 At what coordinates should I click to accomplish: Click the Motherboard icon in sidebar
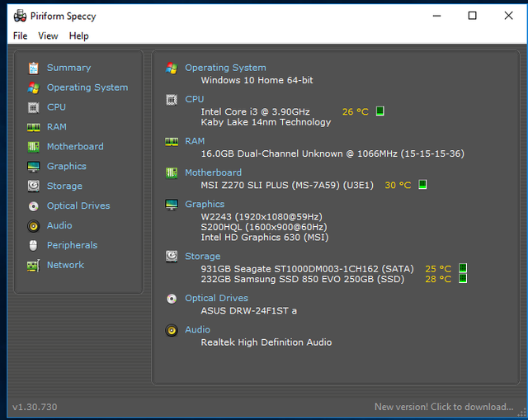click(x=33, y=147)
